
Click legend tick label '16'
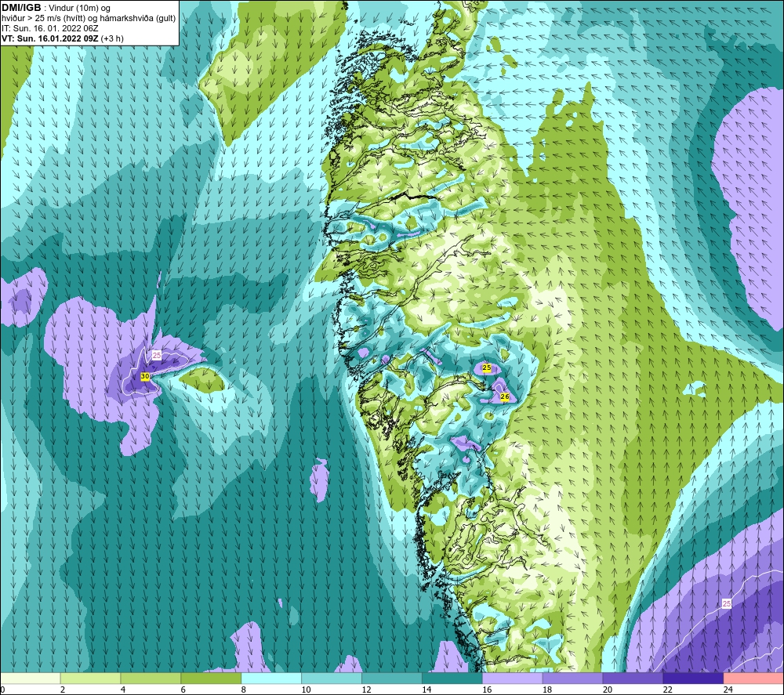coord(487,690)
